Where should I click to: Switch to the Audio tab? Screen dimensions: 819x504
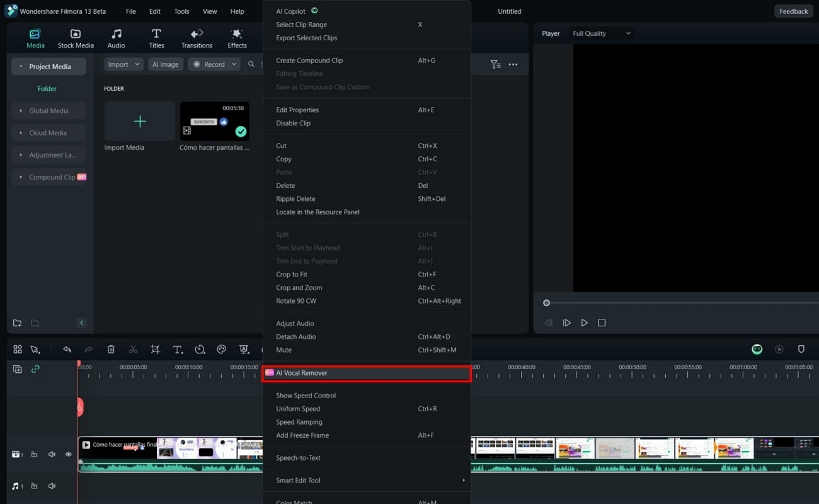(116, 38)
